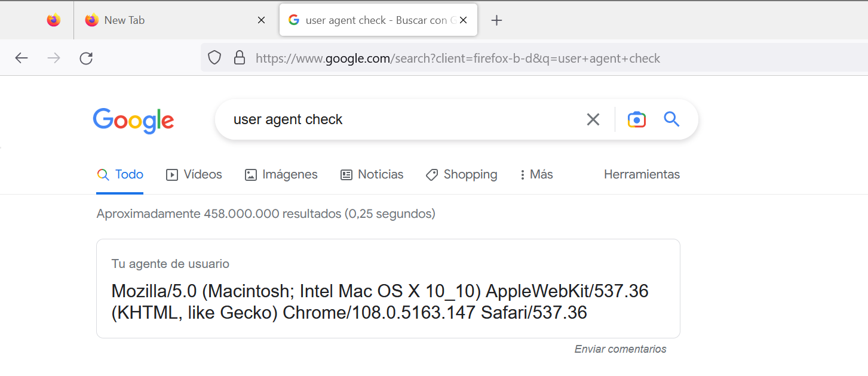Image resolution: width=868 pixels, height=376 pixels.
Task: Reload the current page
Action: click(86, 58)
